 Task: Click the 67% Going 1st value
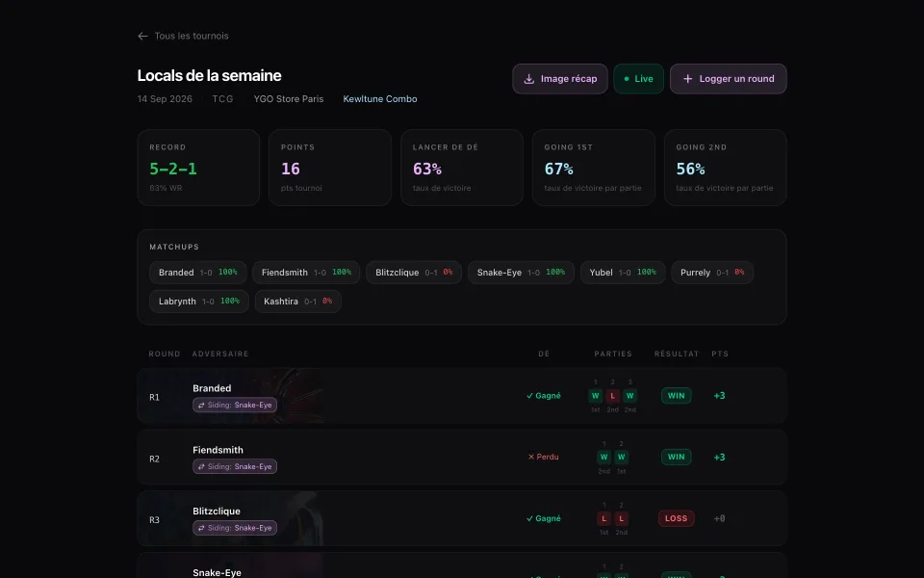tap(558, 170)
